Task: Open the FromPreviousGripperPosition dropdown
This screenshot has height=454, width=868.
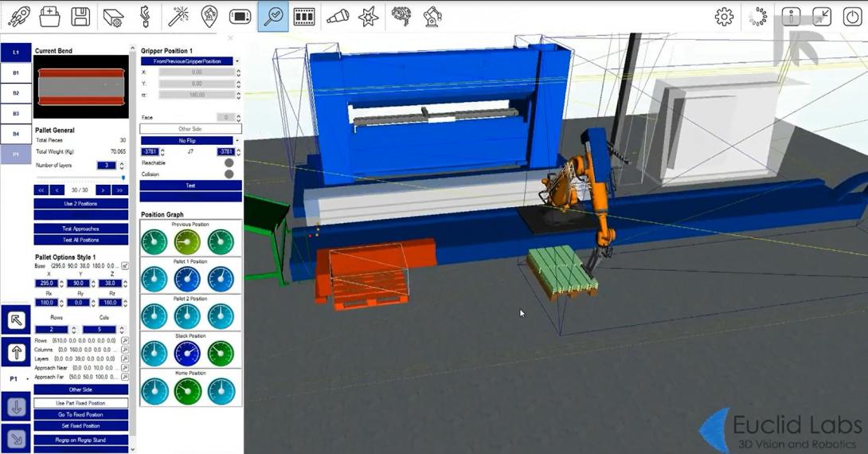Action: point(190,61)
